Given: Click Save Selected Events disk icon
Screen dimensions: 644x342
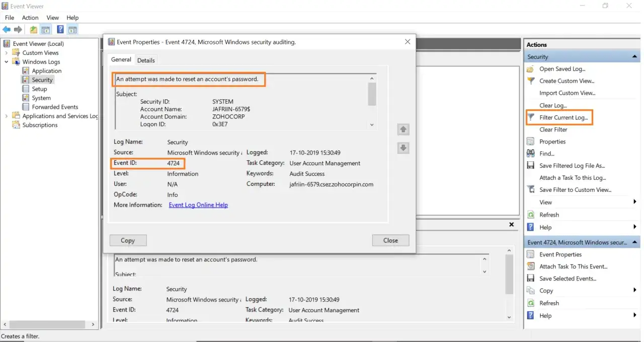Looking at the screenshot, I should [531, 279].
